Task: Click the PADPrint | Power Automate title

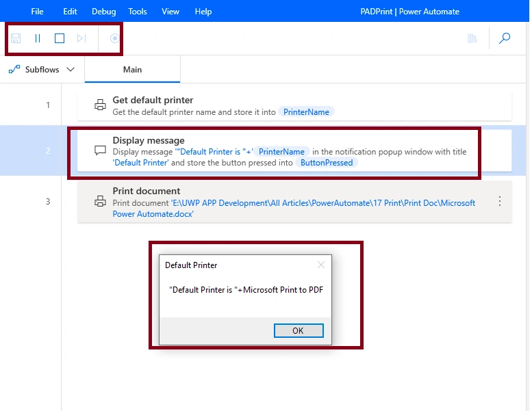Action: (x=409, y=12)
